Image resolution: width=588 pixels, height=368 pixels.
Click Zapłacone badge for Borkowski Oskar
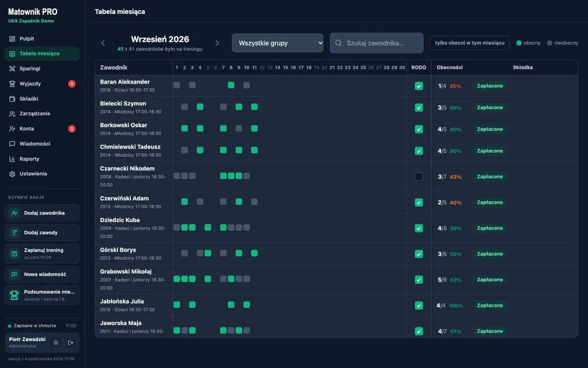[490, 129]
